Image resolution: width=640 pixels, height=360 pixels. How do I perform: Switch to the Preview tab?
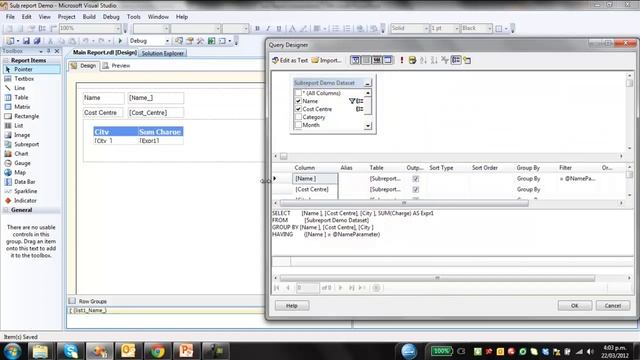tap(117, 66)
